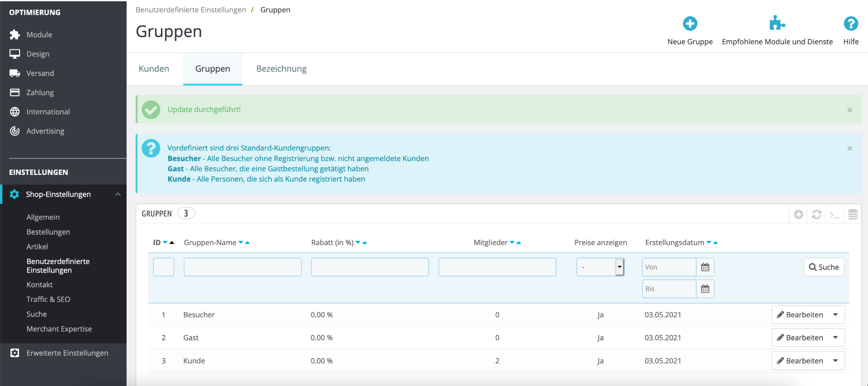The image size is (868, 386).
Task: Edit the Gast group
Action: pyautogui.click(x=800, y=338)
